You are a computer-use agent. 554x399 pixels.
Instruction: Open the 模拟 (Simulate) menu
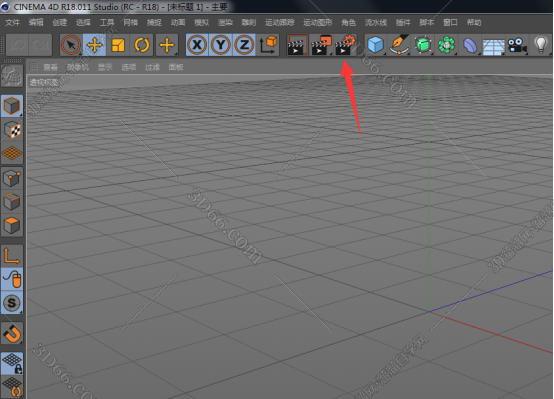[x=201, y=22]
